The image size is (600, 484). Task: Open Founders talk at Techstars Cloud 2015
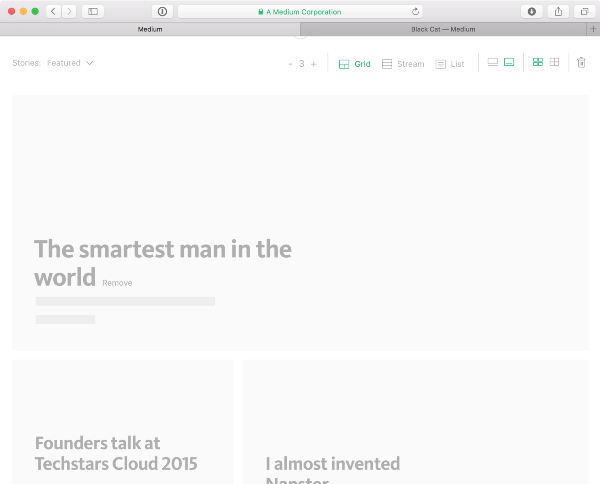115,453
